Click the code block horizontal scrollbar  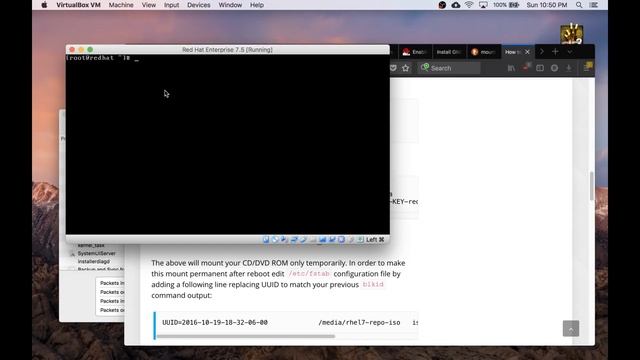click(246, 336)
